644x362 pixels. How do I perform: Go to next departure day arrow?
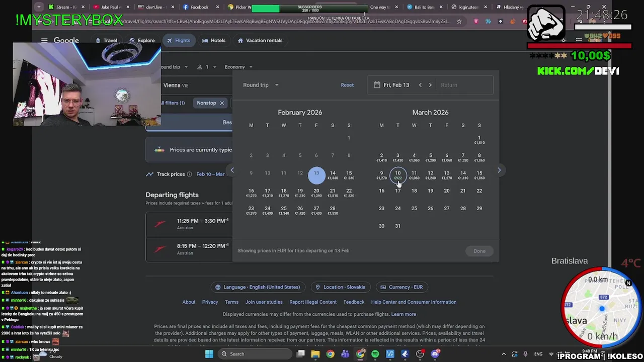(430, 85)
